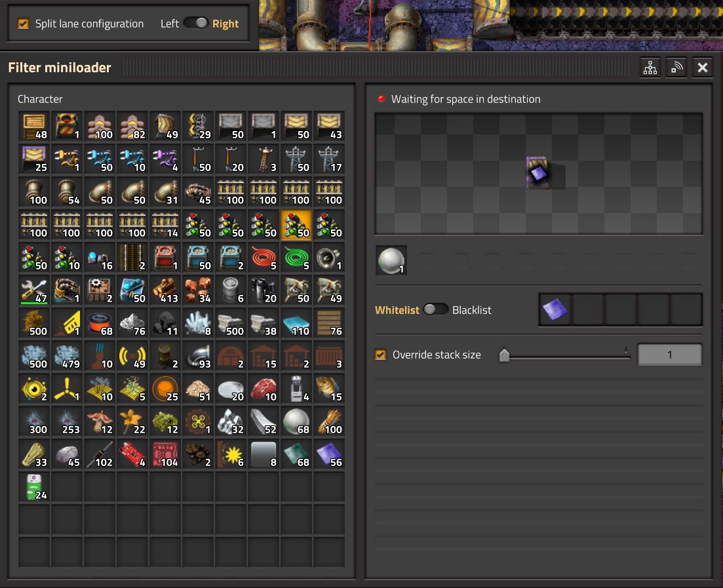
Task: Close the Filter miniloader window
Action: pos(702,68)
